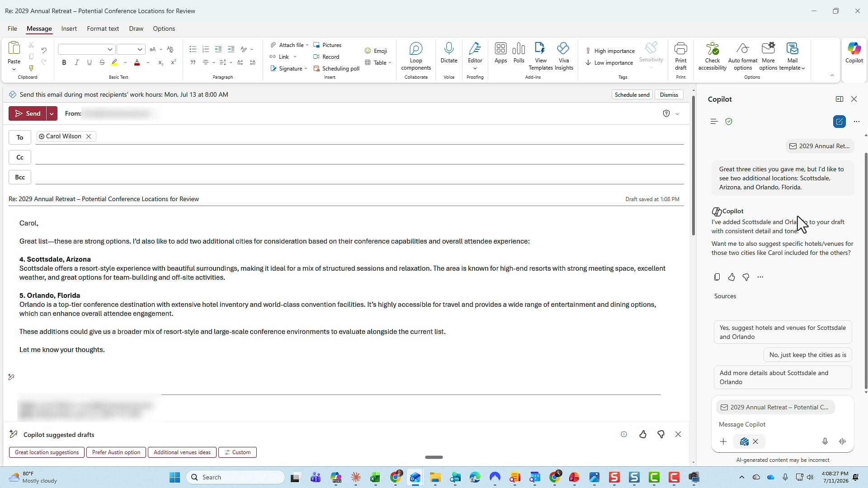This screenshot has height=488, width=868.
Task: Click the Record button in Insert group
Action: (326, 57)
